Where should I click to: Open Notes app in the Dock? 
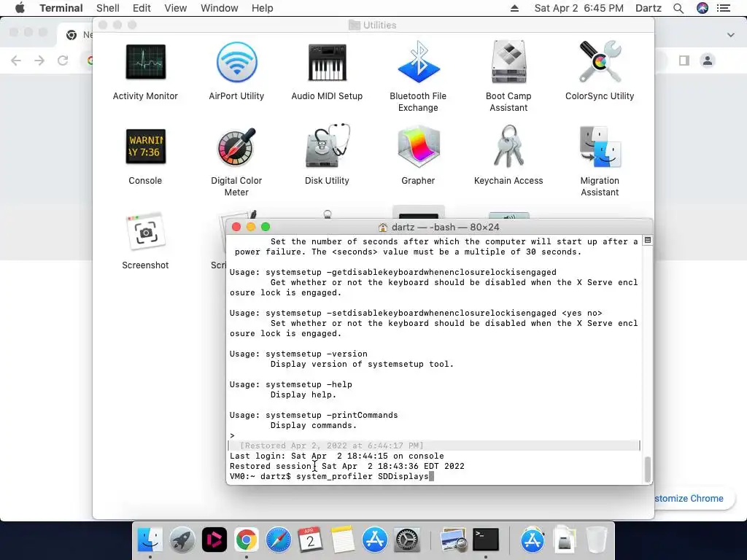(343, 540)
